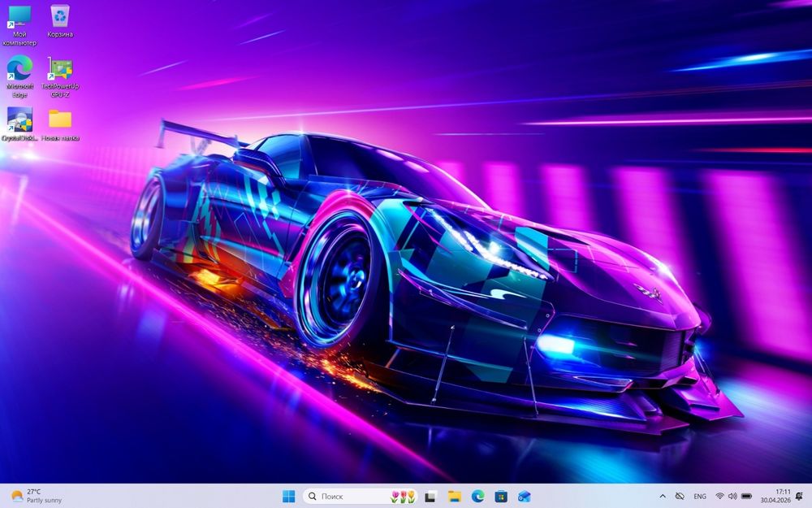Expand the hidden tray icons chevron
The image size is (812, 508).
(x=663, y=496)
